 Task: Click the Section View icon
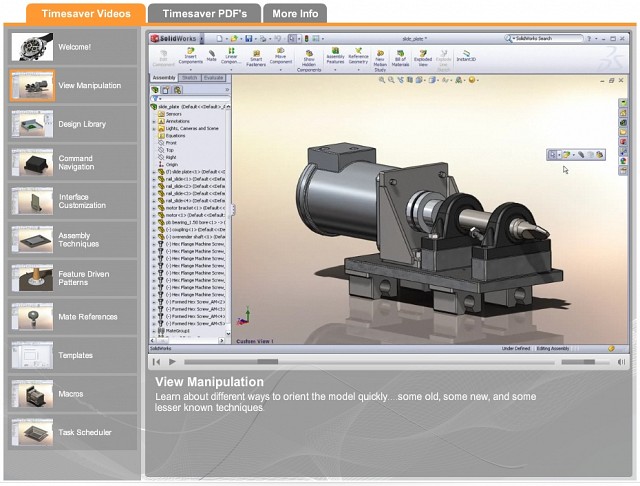410,80
